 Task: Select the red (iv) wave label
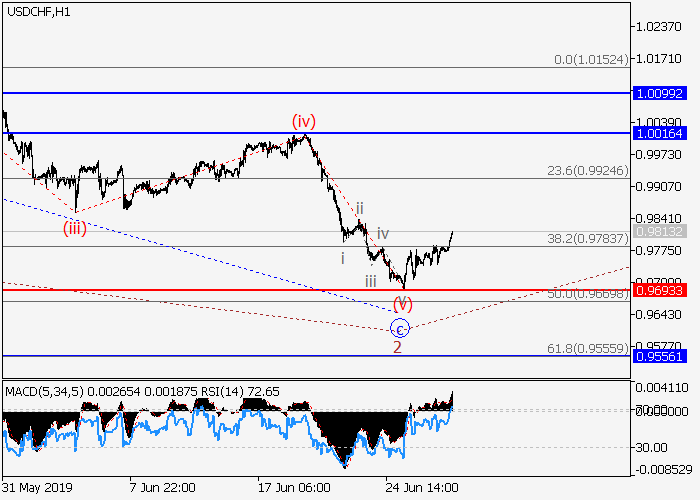click(x=304, y=122)
